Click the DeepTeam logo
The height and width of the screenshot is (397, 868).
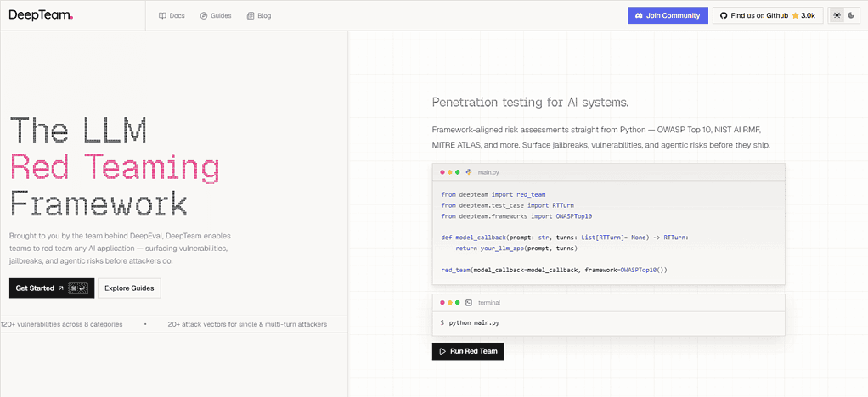click(x=41, y=15)
